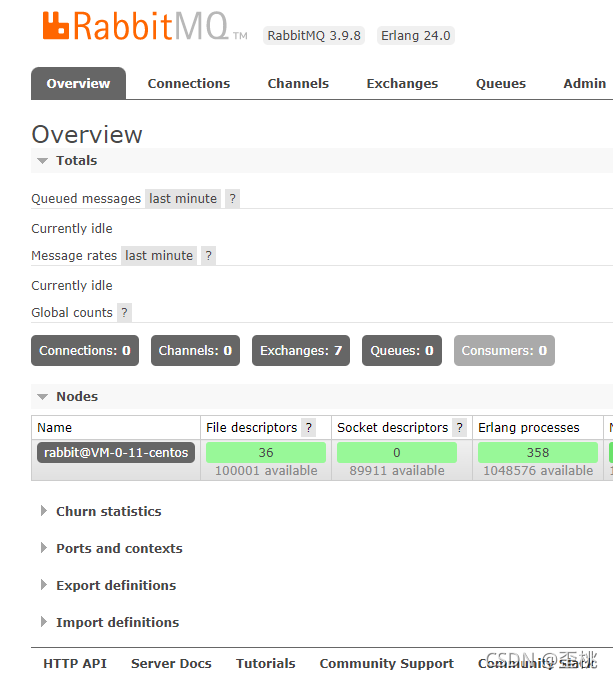Click '1048576 available' text

point(538,470)
